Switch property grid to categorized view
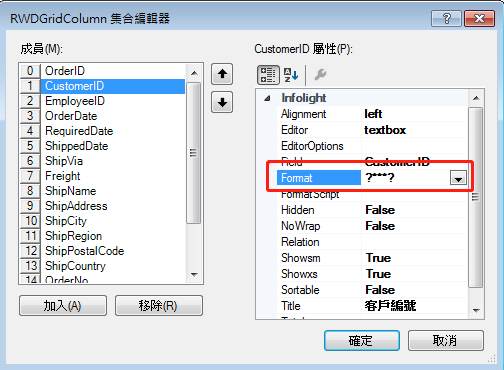This screenshot has width=504, height=370. 268,75
